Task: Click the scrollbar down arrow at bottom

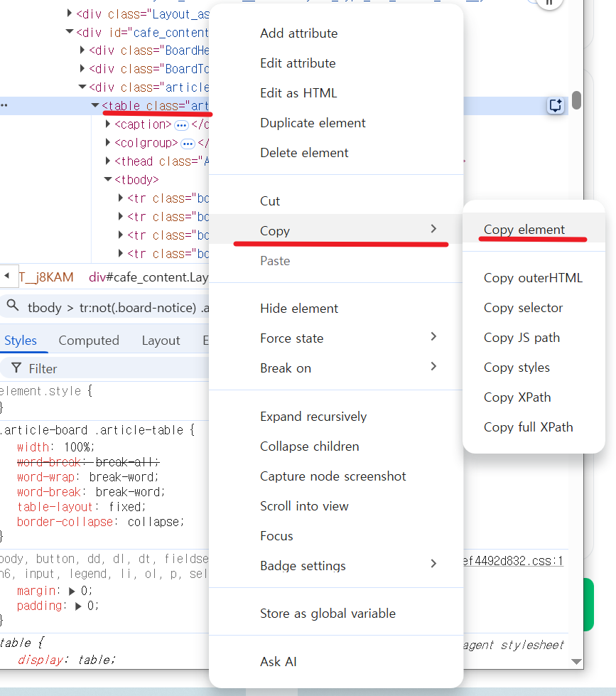Action: (x=576, y=661)
